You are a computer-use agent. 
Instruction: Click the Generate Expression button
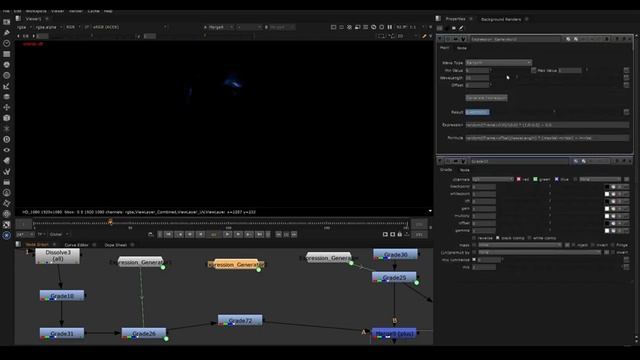pos(486,98)
